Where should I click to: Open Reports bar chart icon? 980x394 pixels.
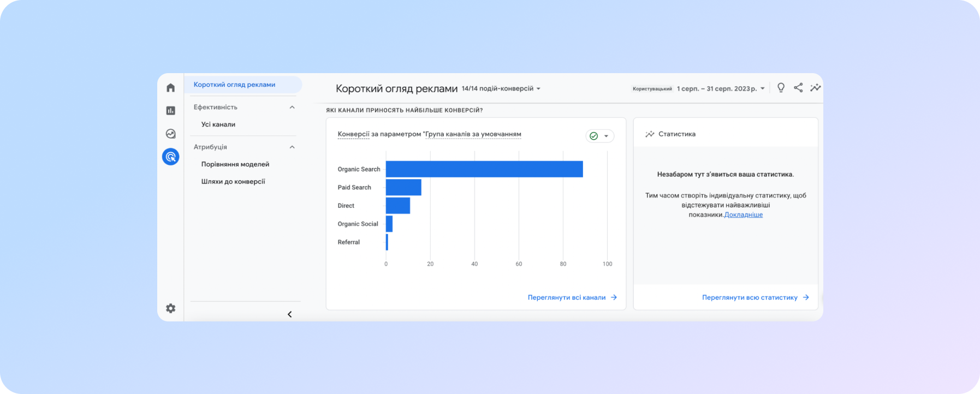click(171, 111)
